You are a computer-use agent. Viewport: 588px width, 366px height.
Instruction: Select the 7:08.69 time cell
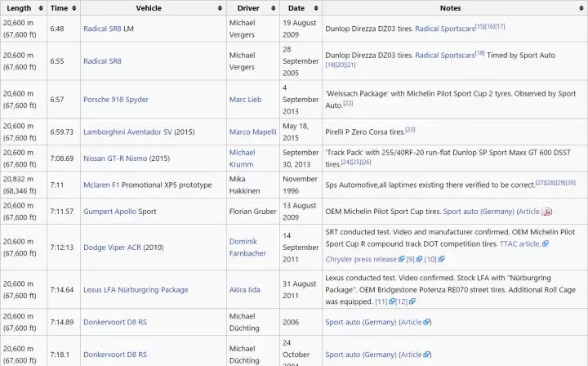(62, 158)
